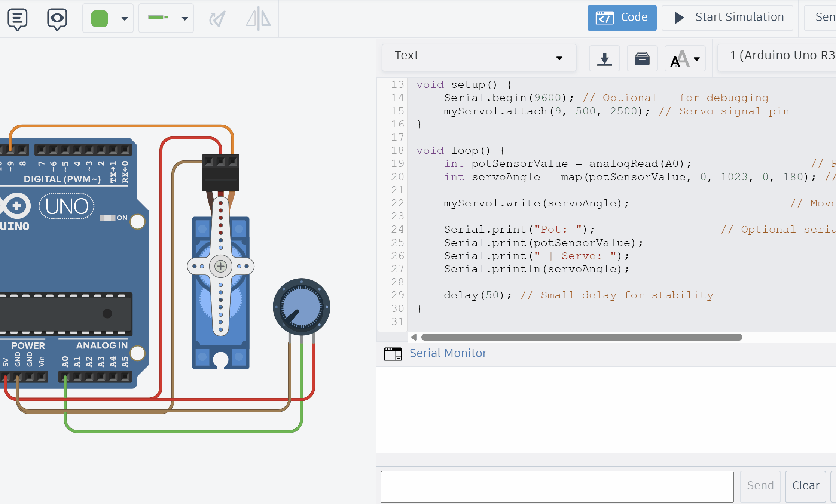836x504 pixels.
Task: Click inside the serial message input field
Action: pos(556,486)
